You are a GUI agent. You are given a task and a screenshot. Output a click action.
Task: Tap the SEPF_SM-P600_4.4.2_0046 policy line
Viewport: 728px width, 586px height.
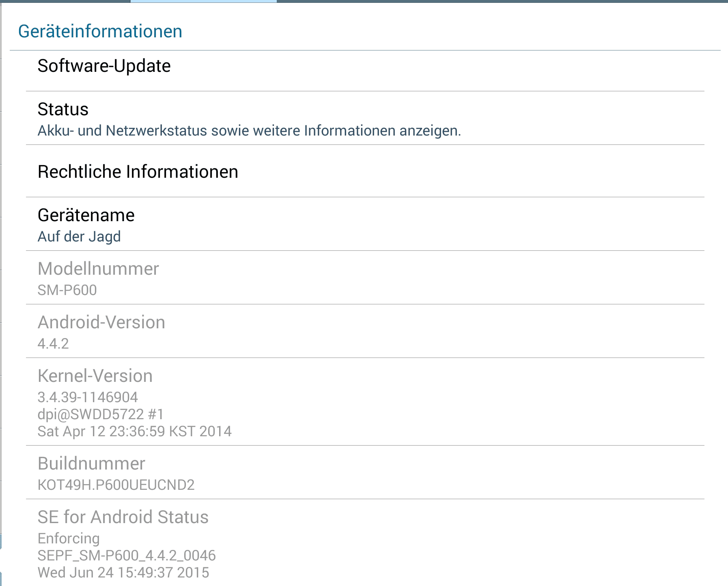(127, 556)
